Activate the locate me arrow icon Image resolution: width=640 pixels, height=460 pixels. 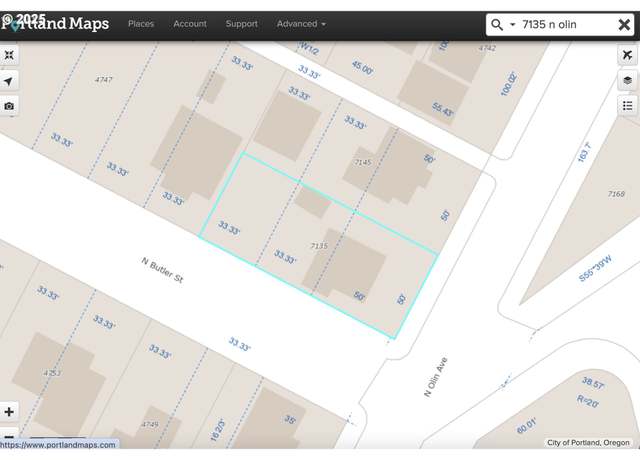point(9,81)
